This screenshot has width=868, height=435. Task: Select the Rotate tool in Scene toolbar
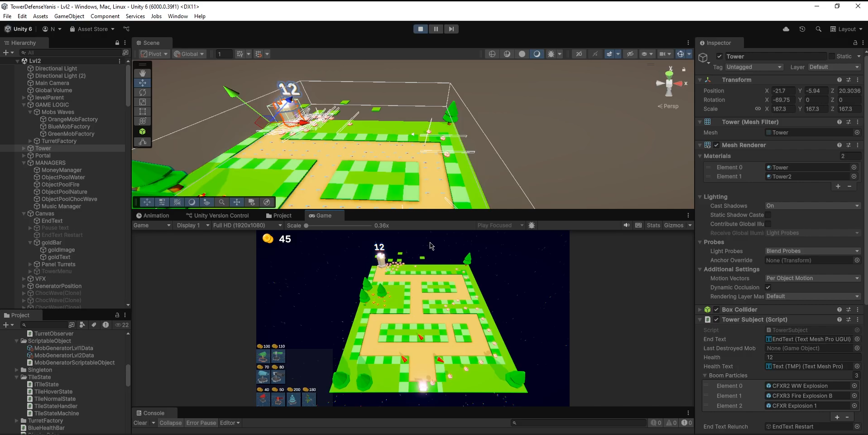tap(143, 92)
